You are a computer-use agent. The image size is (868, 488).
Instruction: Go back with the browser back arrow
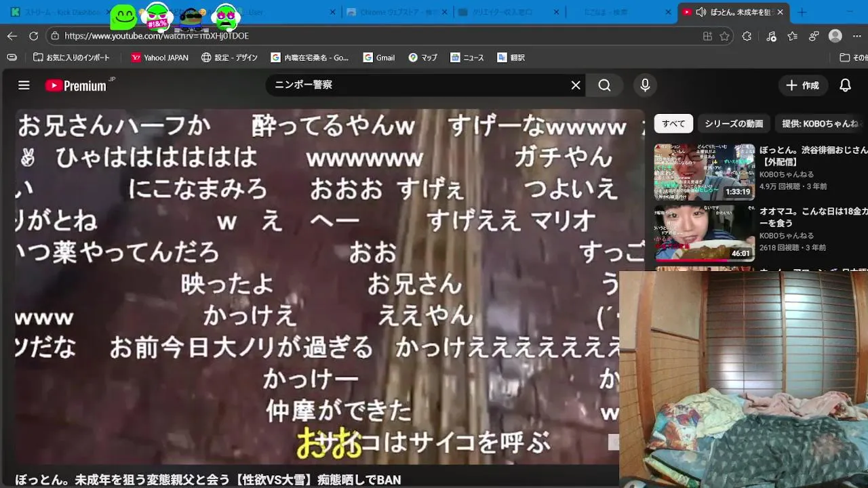coord(12,36)
